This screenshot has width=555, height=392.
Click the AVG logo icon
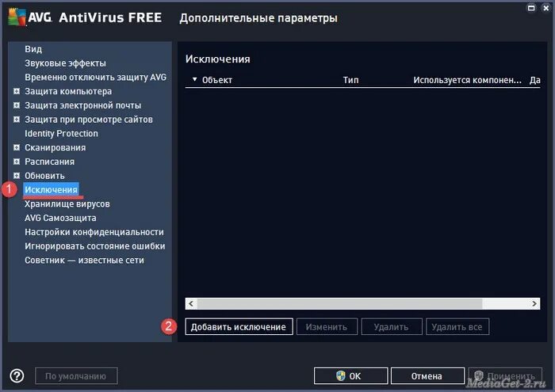17,17
